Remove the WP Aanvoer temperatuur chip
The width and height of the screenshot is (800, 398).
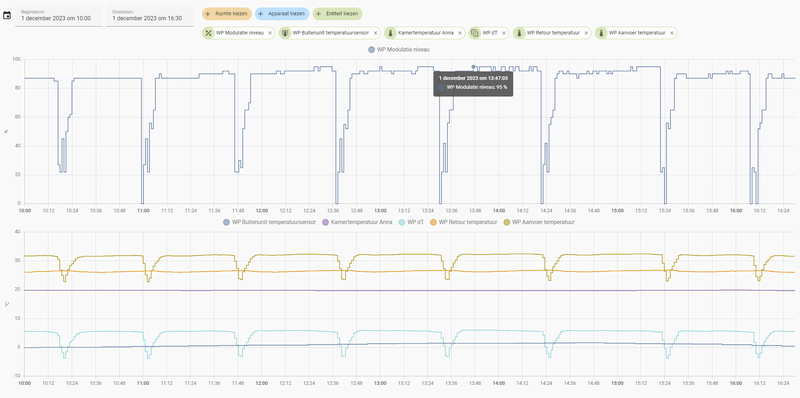point(671,33)
